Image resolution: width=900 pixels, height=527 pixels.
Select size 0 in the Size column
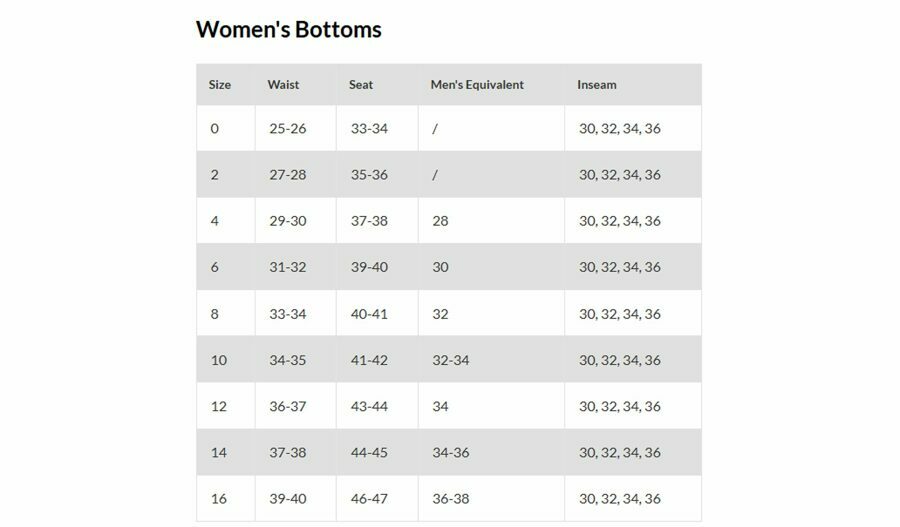pyautogui.click(x=214, y=129)
